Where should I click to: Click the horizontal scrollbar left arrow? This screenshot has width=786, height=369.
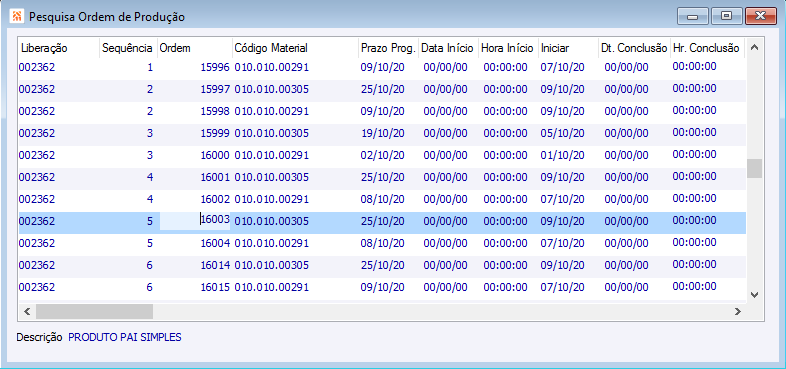click(x=27, y=311)
